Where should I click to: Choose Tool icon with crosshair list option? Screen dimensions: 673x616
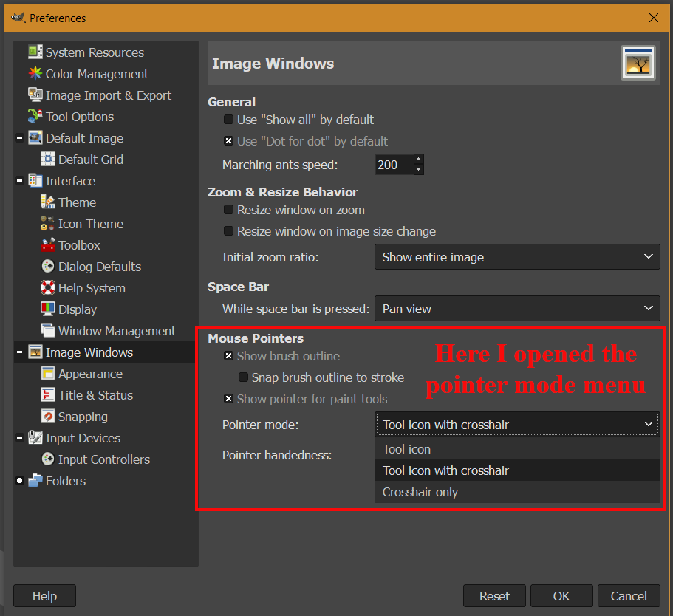(517, 470)
